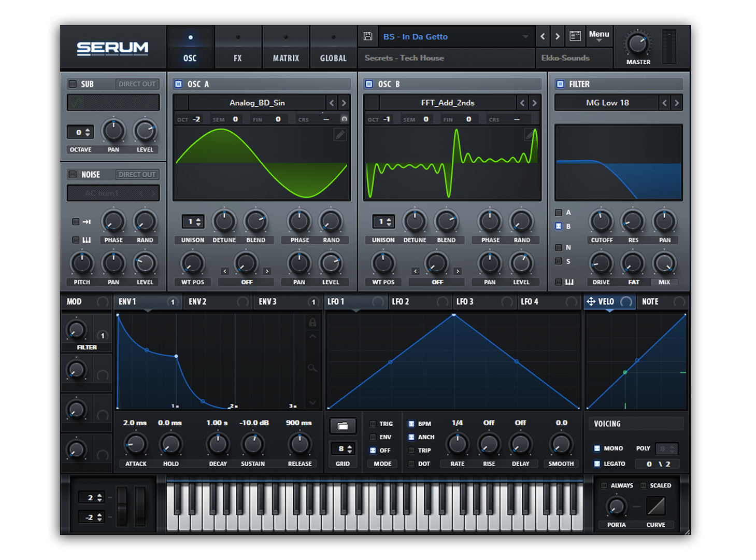
Task: Select previous OSC B wavetable arrow
Action: tap(522, 103)
